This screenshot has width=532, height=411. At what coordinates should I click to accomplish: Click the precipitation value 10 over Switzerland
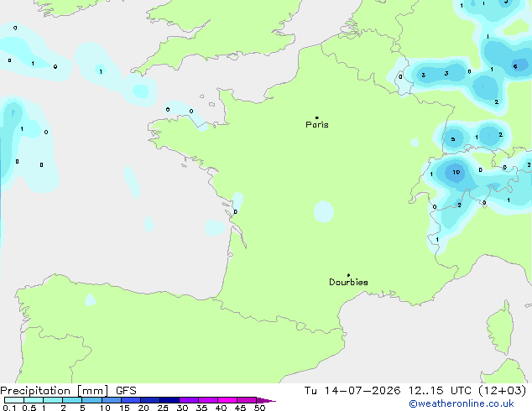click(456, 172)
